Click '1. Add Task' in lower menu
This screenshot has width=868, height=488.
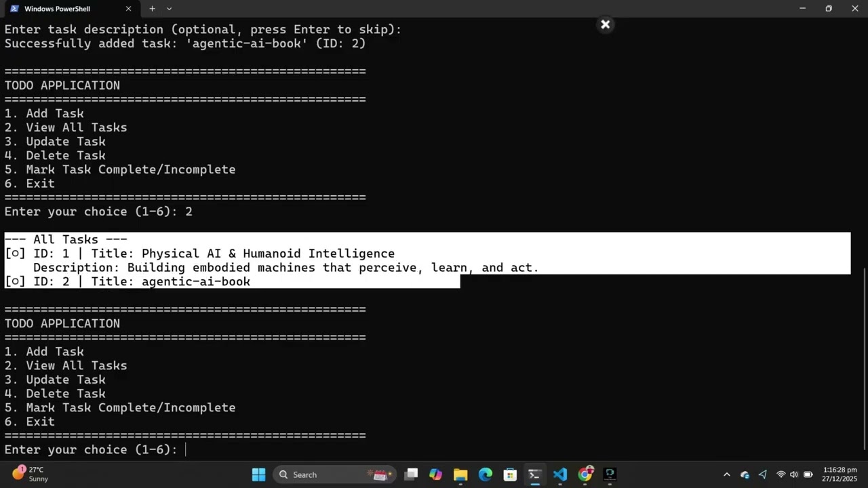[x=44, y=352]
